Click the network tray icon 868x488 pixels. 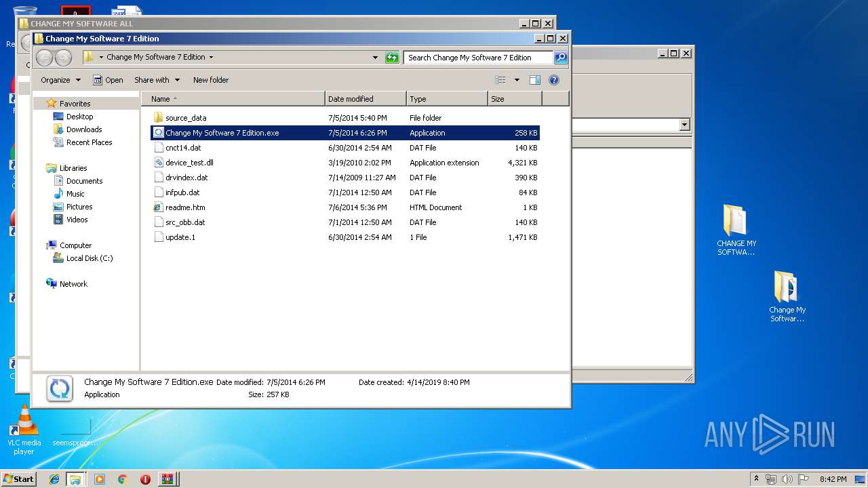(771, 479)
